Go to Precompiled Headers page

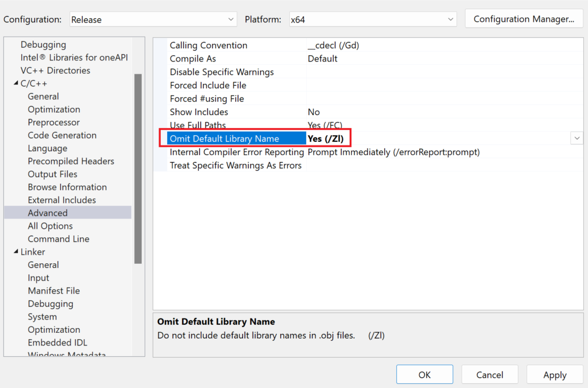tap(71, 161)
